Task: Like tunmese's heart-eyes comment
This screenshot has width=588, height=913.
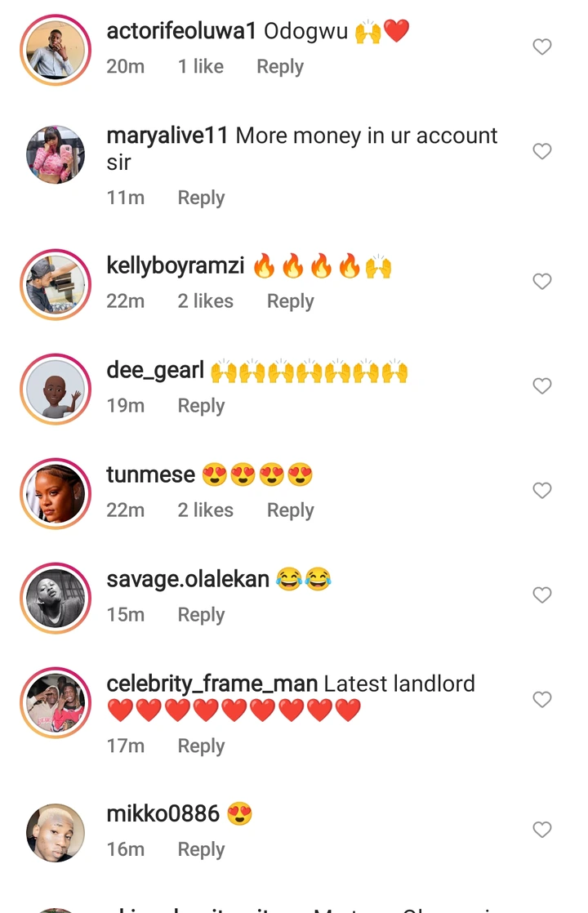Action: (x=542, y=491)
